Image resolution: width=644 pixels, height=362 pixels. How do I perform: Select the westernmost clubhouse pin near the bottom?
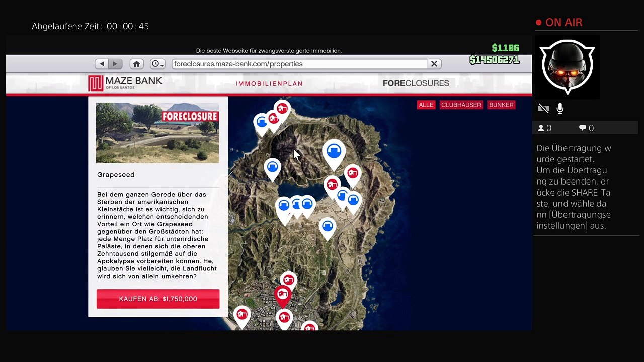click(242, 317)
